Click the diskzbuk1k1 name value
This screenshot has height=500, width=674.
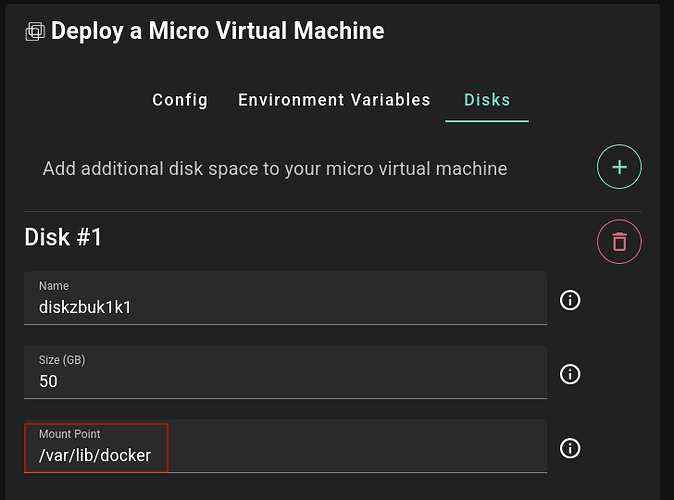pos(85,307)
